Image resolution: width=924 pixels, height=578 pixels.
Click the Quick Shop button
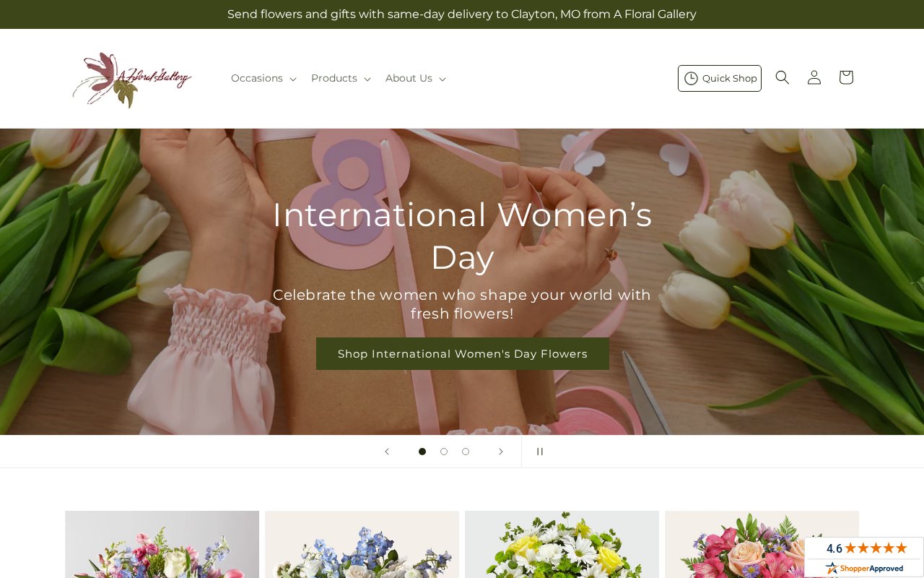pos(719,78)
